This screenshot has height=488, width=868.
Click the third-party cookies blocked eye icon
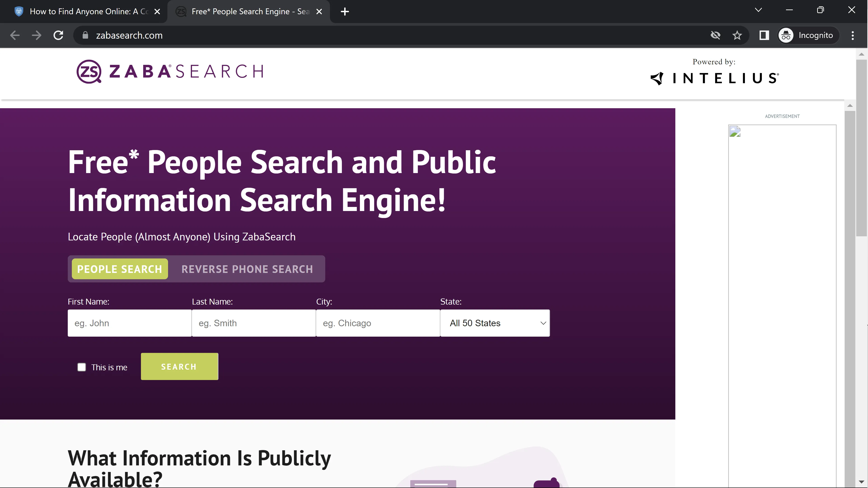tap(715, 35)
